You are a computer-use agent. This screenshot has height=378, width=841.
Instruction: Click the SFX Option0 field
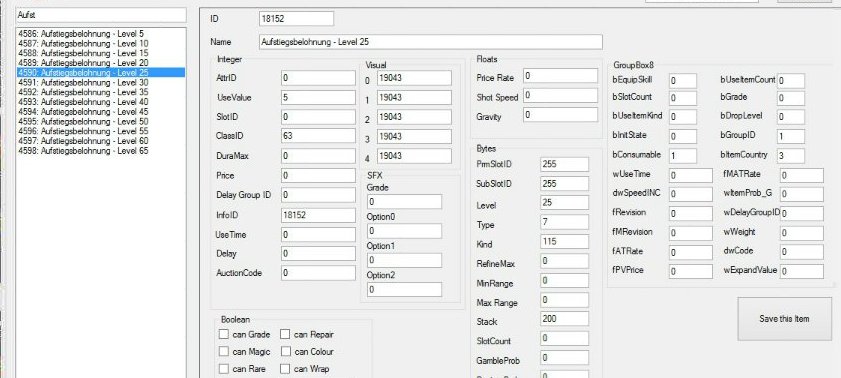pos(404,231)
